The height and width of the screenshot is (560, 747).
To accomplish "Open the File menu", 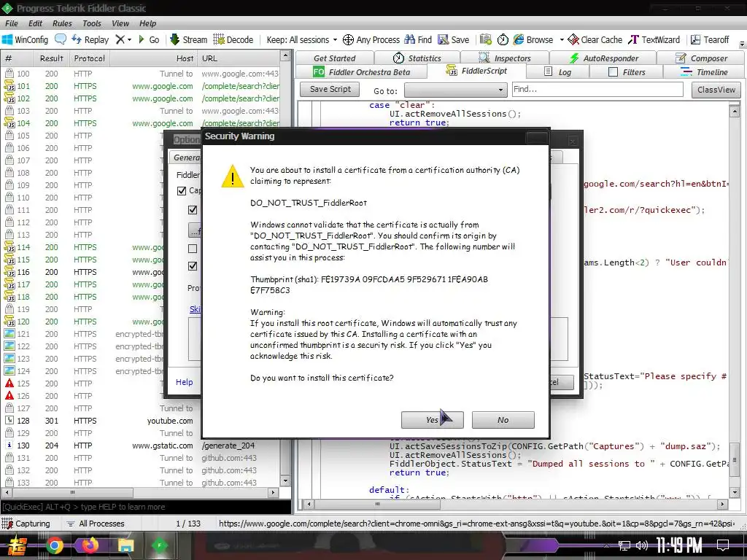I will [x=12, y=23].
